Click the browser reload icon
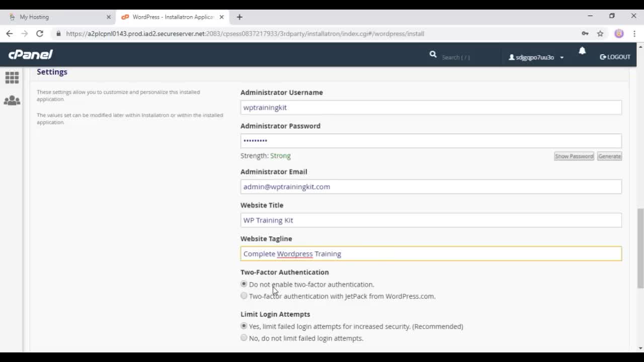The image size is (644, 362). (40, 34)
